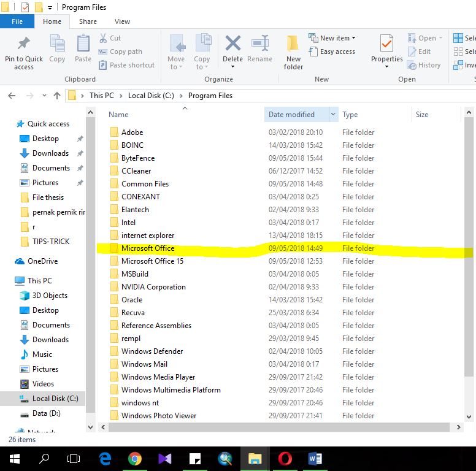Open taskbar Search
476x471 pixels.
(x=44, y=459)
